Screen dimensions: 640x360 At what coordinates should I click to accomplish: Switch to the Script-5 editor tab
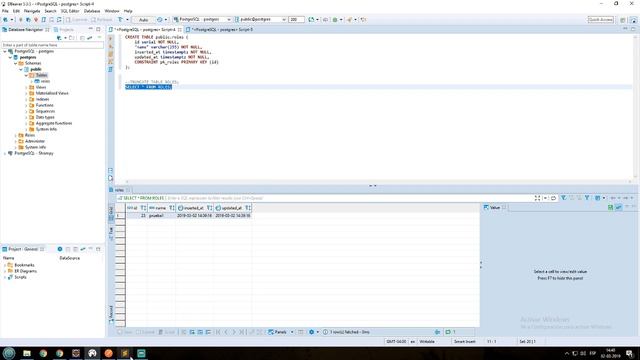tap(219, 30)
